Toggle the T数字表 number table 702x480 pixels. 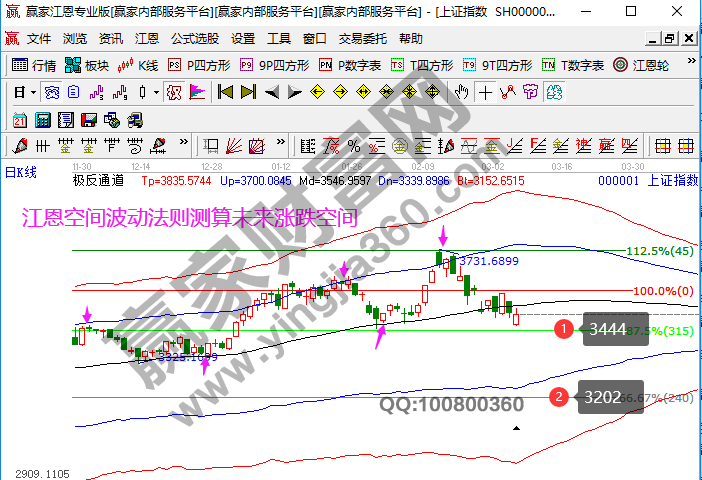point(573,65)
